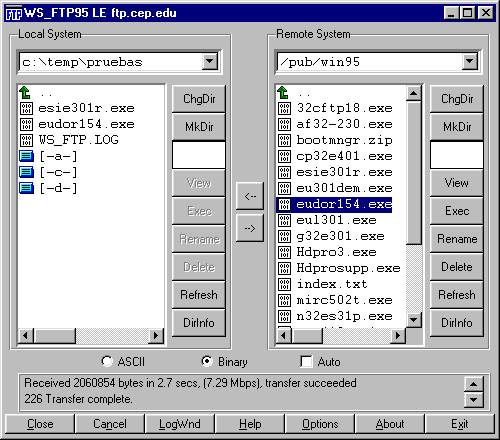Click the right arrow upload transfer button
The width and height of the screenshot is (500, 440).
click(x=250, y=228)
